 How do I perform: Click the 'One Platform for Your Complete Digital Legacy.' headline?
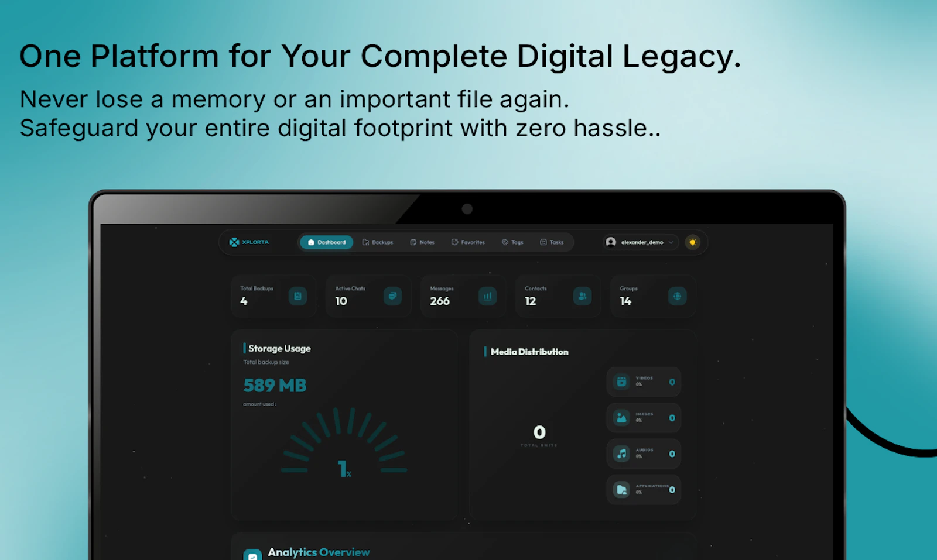[380, 57]
